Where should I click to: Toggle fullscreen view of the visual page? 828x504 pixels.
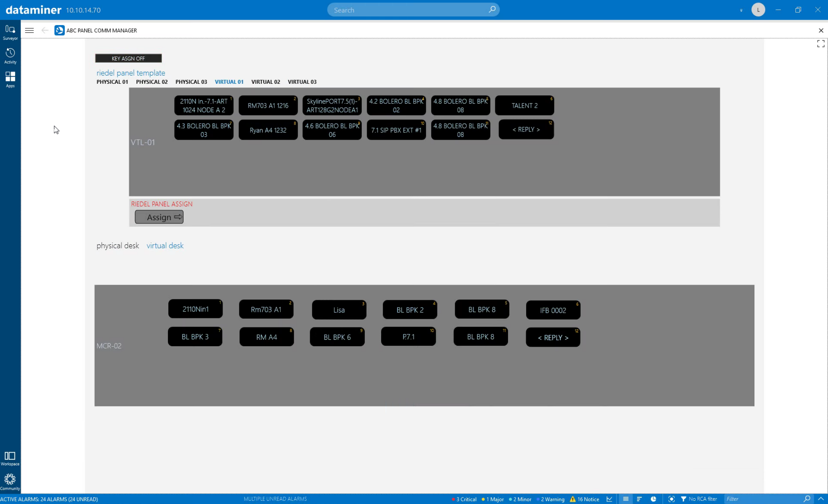[821, 44]
